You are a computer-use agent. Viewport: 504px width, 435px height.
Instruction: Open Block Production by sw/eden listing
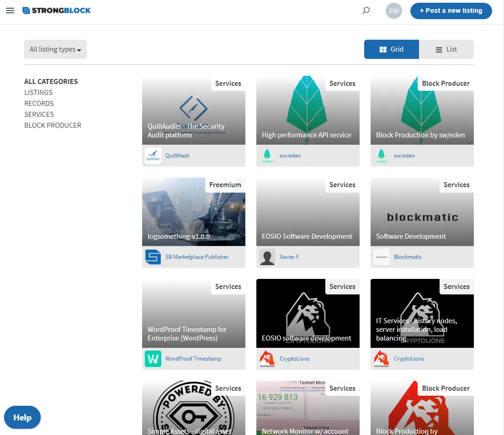tap(422, 110)
